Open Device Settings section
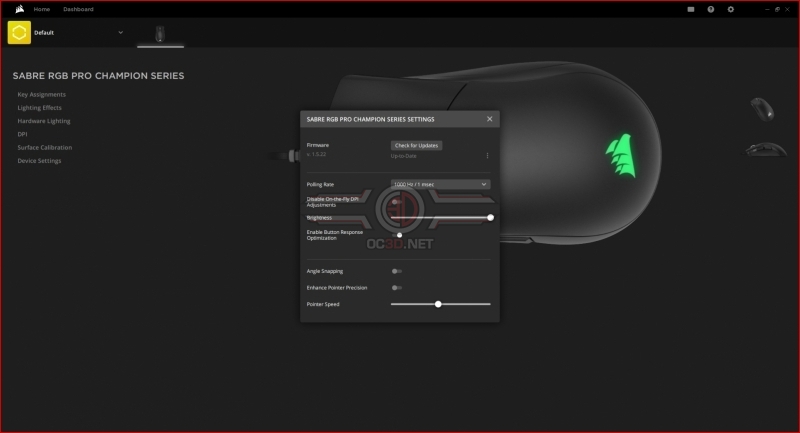This screenshot has height=433, width=800. (x=39, y=161)
